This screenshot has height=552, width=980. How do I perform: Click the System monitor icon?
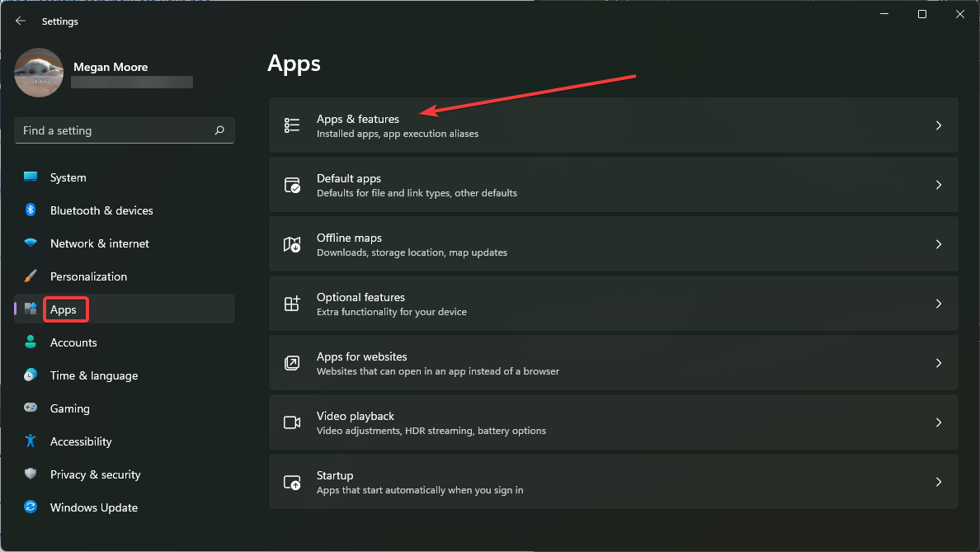(30, 177)
